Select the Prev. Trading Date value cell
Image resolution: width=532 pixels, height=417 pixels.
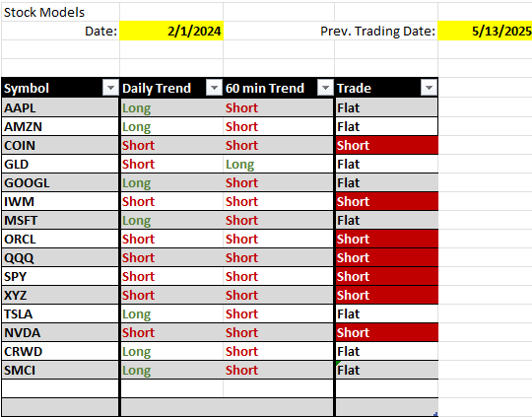click(x=485, y=31)
